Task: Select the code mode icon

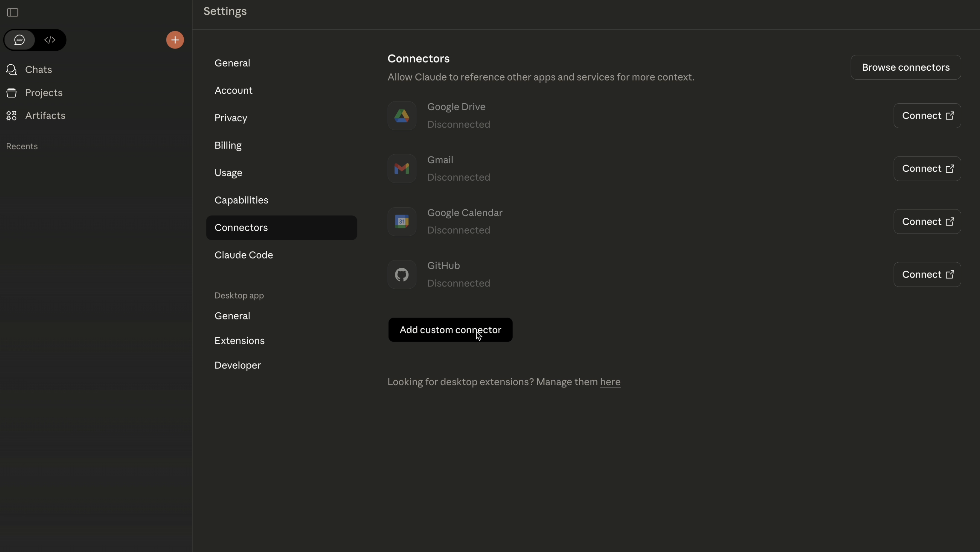Action: coord(50,40)
